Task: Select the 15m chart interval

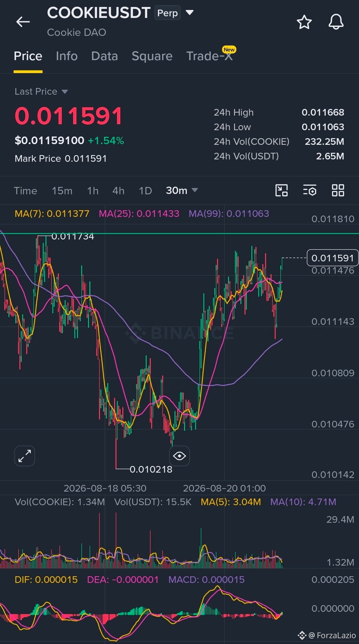Action: pyautogui.click(x=62, y=191)
